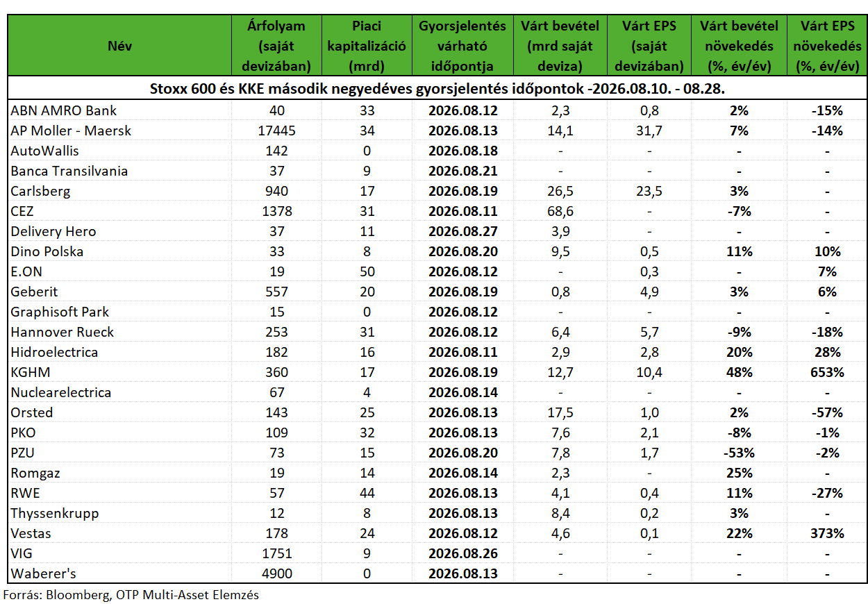
Task: Click the 'Várt bevétel növekedés' column header
Action: 740,46
